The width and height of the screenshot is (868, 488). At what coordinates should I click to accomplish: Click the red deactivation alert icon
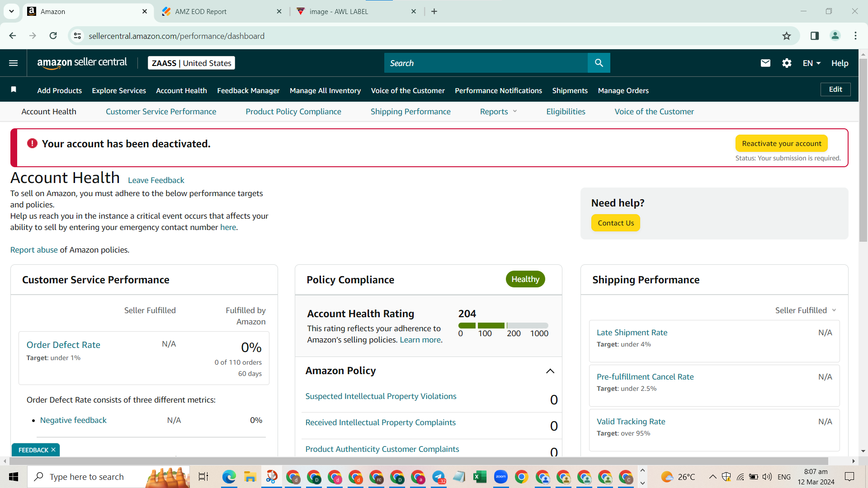[32, 143]
